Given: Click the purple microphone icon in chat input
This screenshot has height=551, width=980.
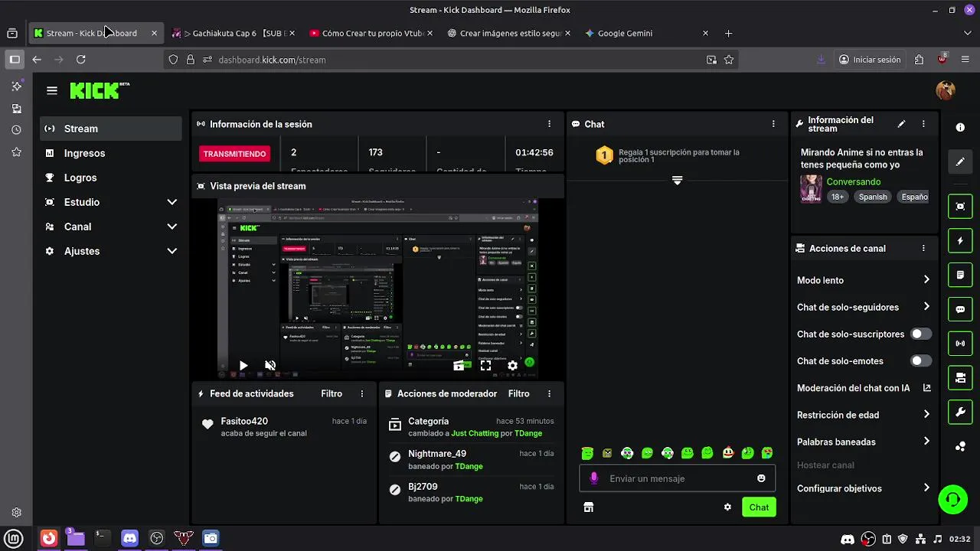Looking at the screenshot, I should [593, 479].
